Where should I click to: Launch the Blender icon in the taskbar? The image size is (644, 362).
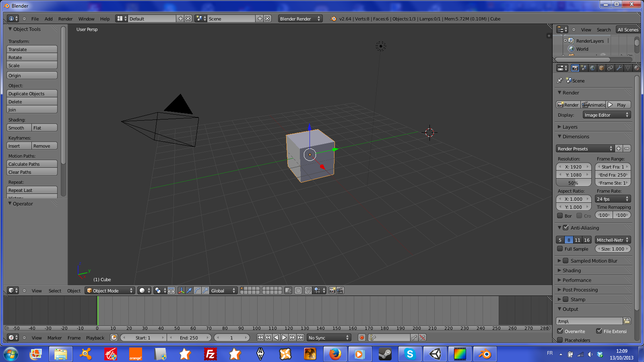click(x=485, y=354)
